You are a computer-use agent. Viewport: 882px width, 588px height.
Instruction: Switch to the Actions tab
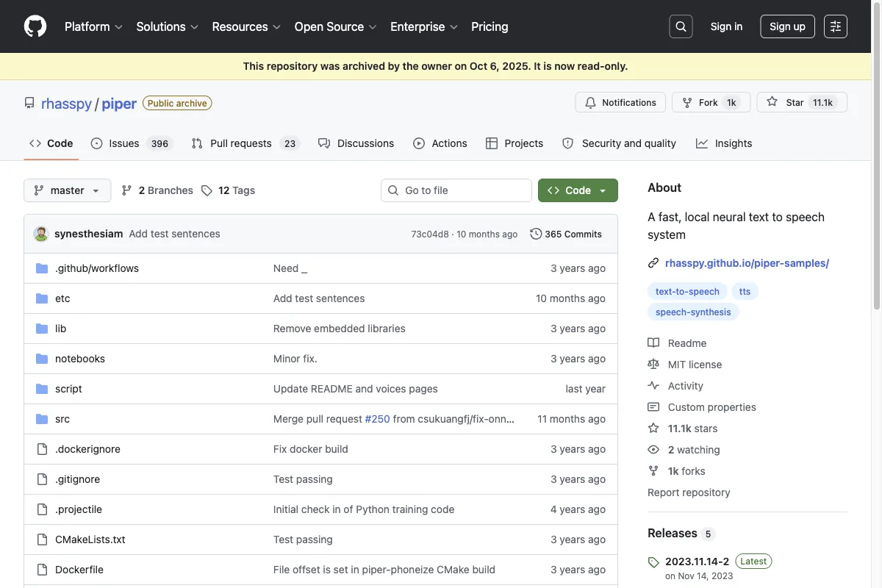(440, 143)
